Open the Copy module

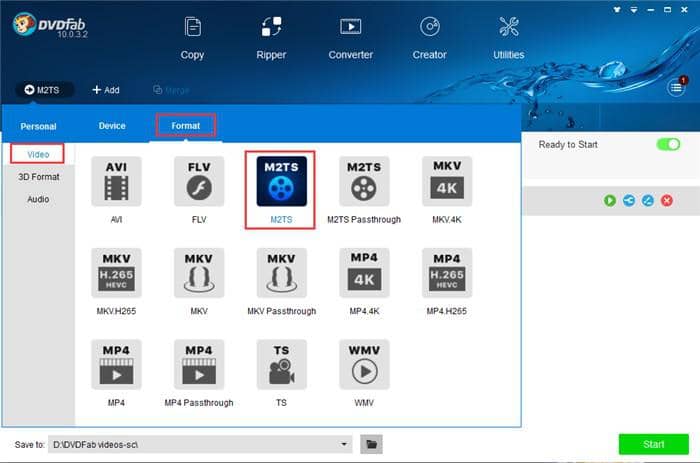[x=192, y=38]
